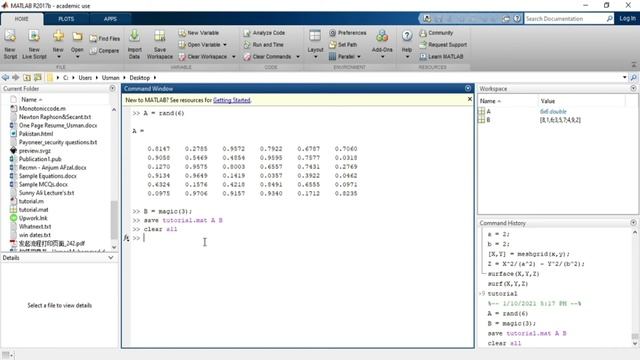This screenshot has height=360, width=640.
Task: Create a New Live Script
Action: click(34, 44)
